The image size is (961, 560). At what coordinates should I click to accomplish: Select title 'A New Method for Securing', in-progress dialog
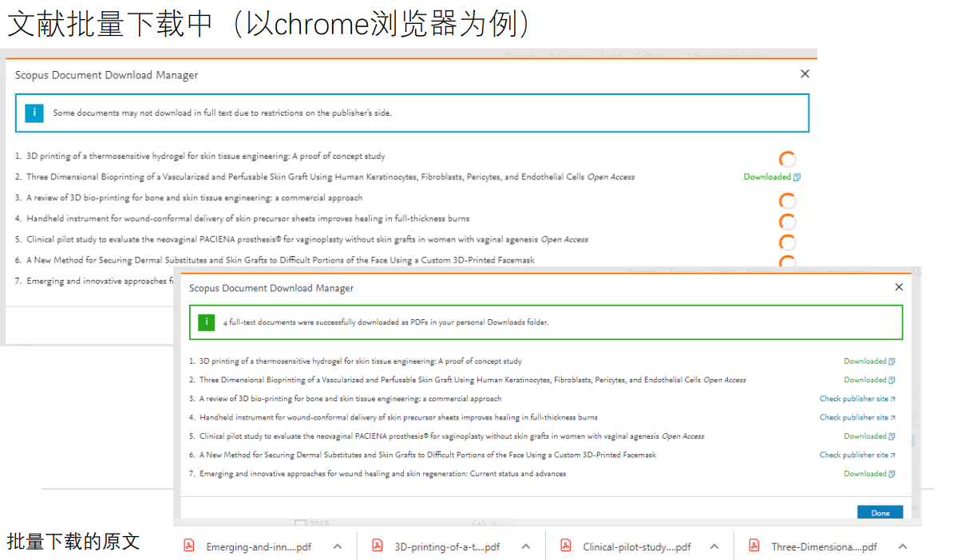(280, 260)
